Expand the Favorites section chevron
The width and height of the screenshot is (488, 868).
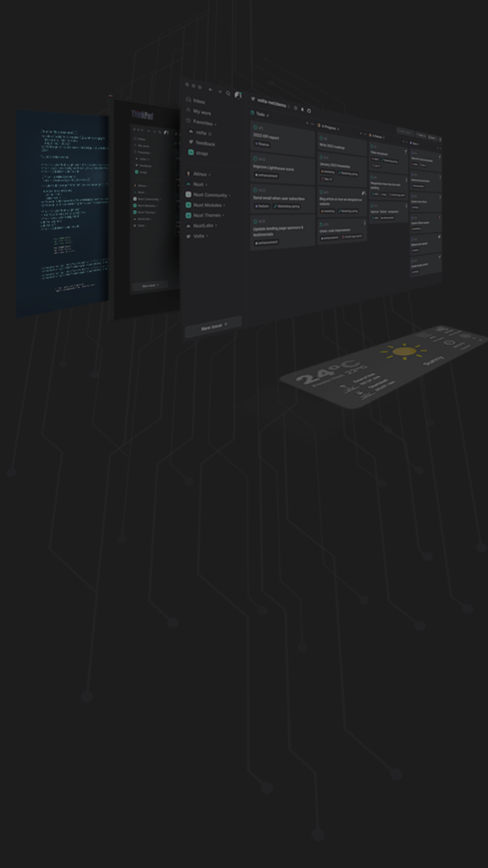pyautogui.click(x=215, y=124)
